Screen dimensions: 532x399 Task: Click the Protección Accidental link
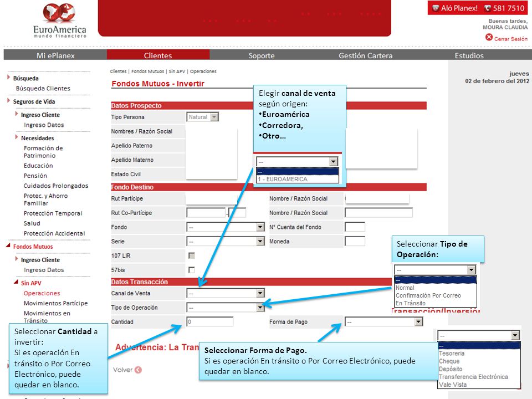pos(54,233)
